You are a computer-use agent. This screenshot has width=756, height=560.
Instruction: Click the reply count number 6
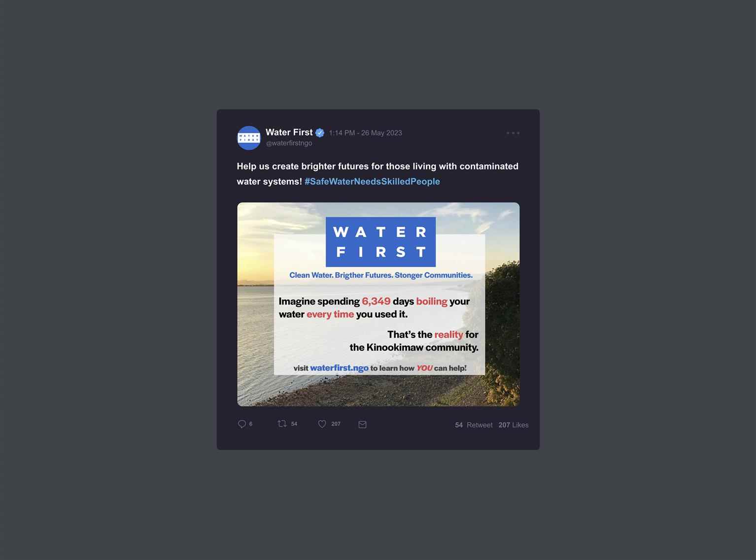click(251, 424)
